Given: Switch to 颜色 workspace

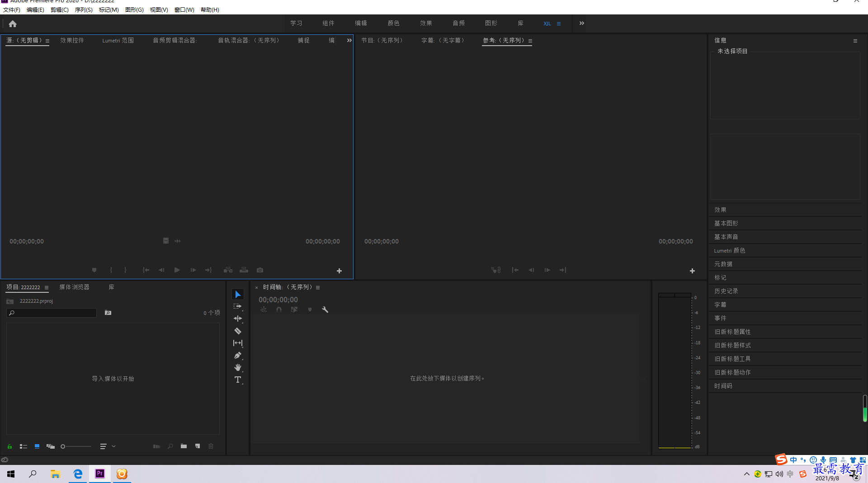Looking at the screenshot, I should [393, 23].
